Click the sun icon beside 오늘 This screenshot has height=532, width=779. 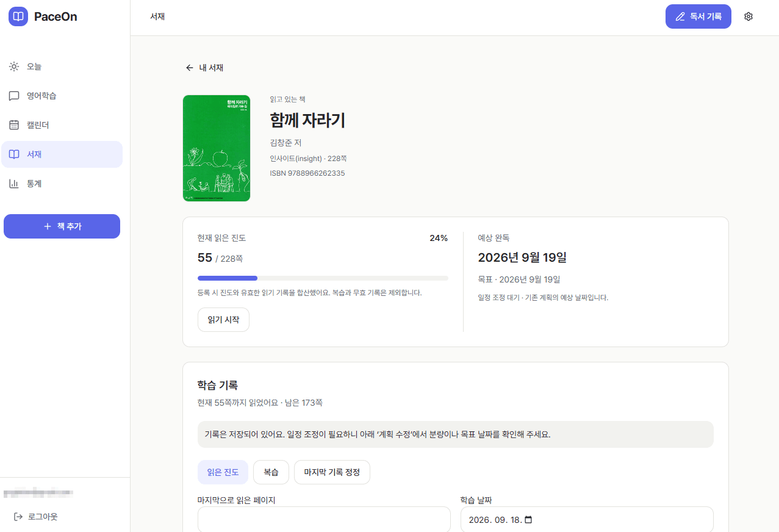(14, 66)
